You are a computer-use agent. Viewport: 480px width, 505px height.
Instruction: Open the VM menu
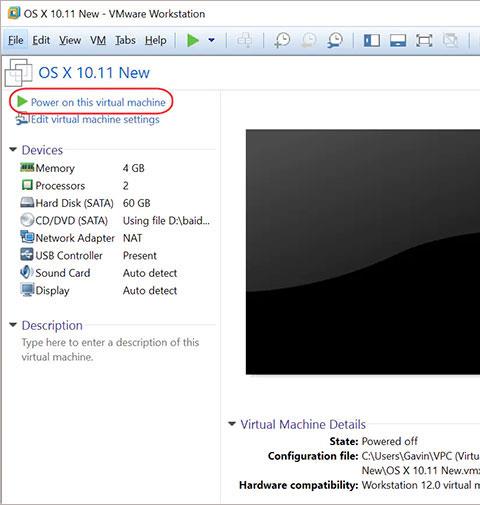(x=98, y=40)
